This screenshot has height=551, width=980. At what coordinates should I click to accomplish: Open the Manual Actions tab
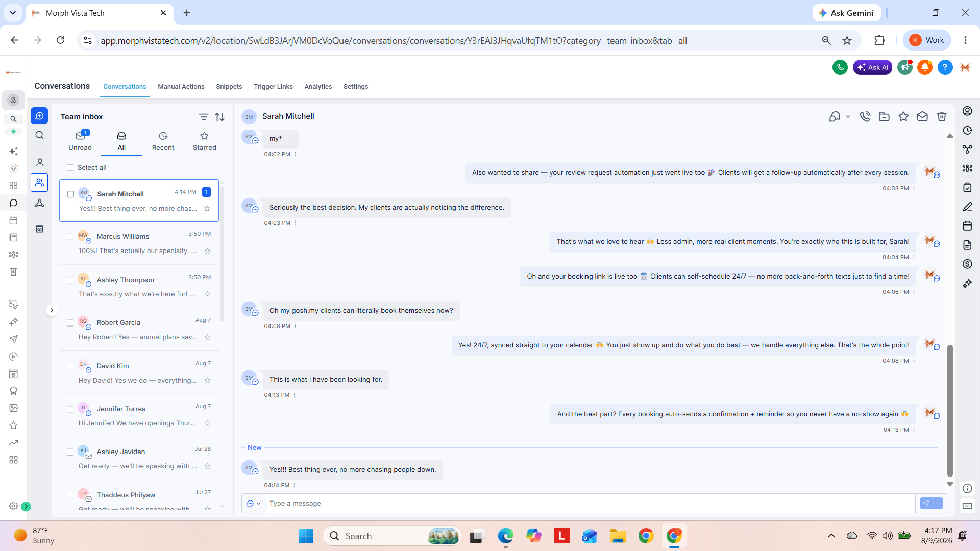click(181, 87)
